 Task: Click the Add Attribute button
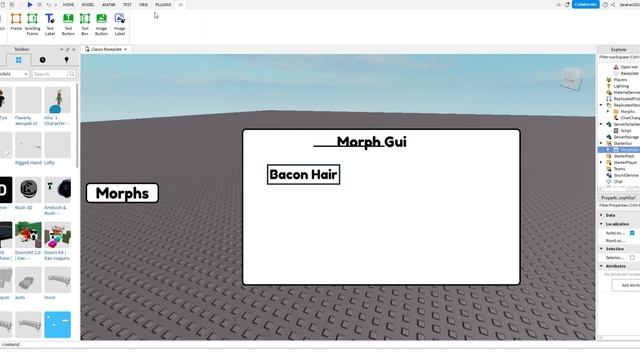[626, 285]
